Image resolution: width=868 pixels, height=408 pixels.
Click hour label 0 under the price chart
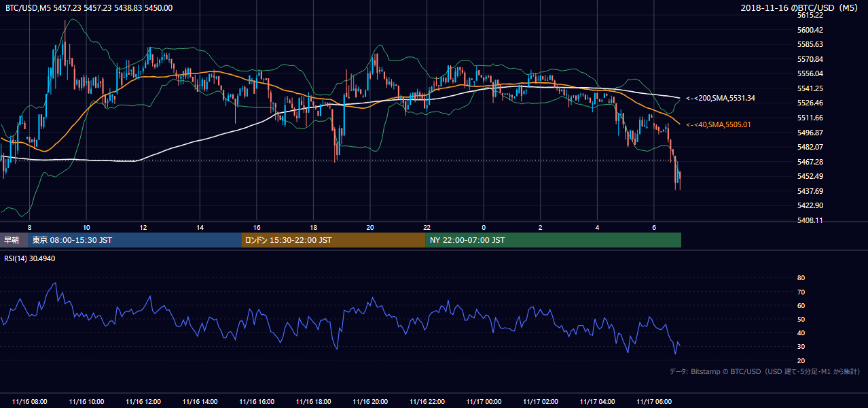pyautogui.click(x=484, y=227)
